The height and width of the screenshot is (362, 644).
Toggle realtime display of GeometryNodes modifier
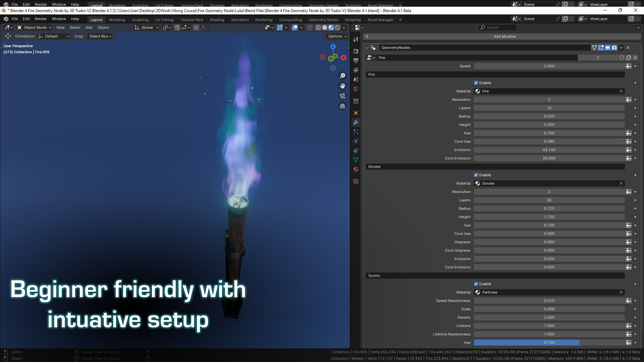tap(607, 48)
